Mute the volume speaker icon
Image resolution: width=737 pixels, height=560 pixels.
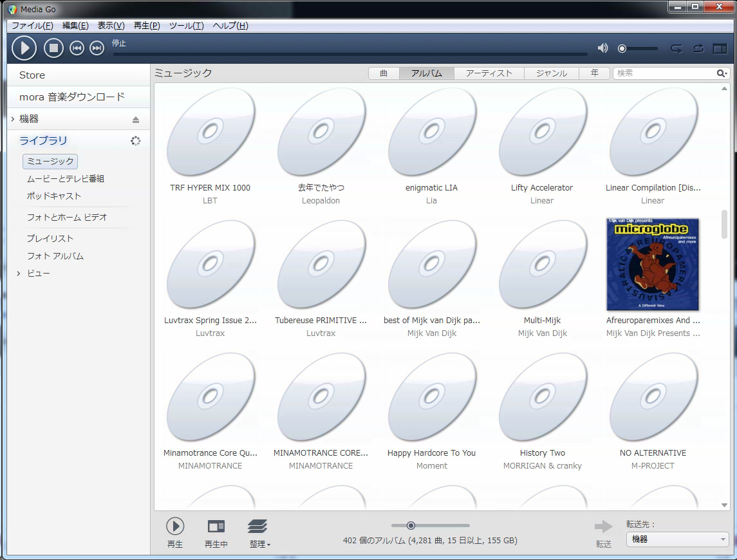coord(602,48)
